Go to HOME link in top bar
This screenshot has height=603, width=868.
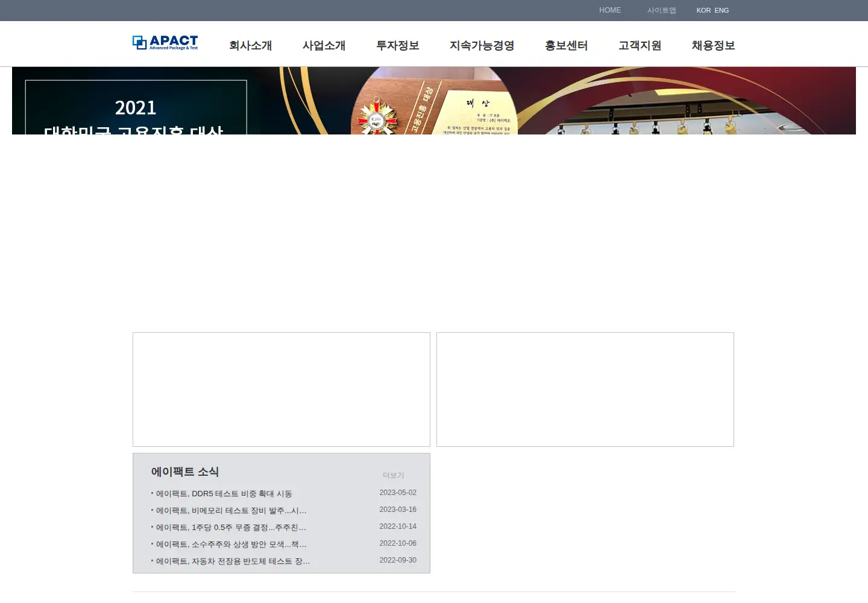pyautogui.click(x=610, y=10)
